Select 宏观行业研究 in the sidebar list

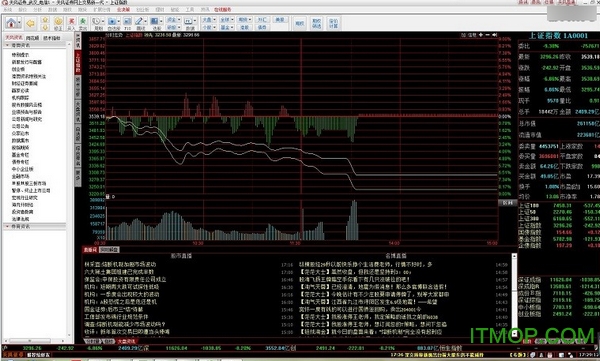pyautogui.click(x=24, y=198)
